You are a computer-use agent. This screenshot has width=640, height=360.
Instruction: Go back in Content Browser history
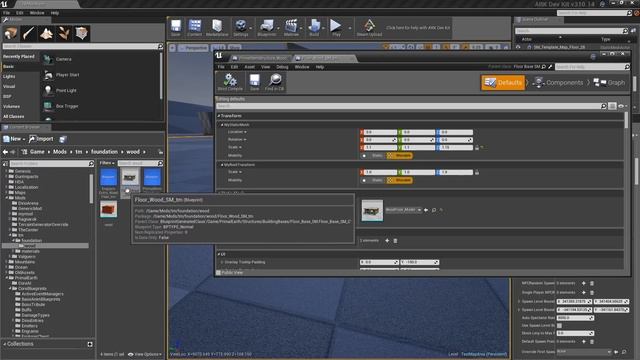coord(5,152)
